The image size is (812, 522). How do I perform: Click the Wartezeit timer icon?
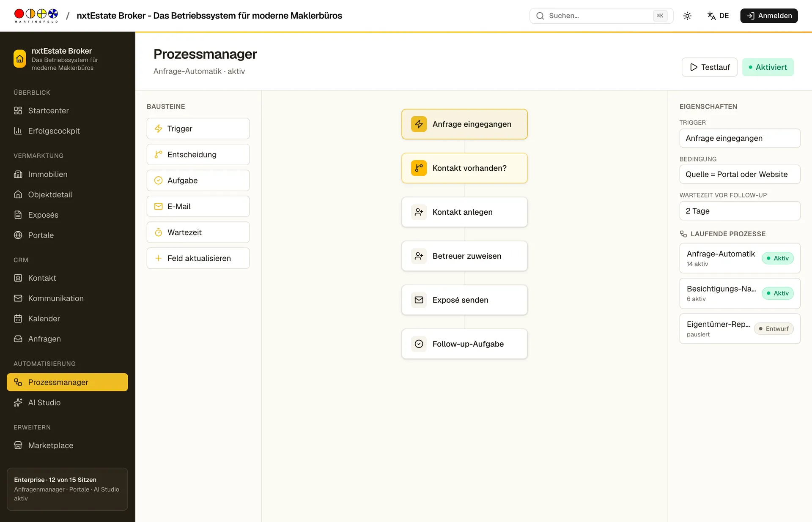click(x=158, y=232)
